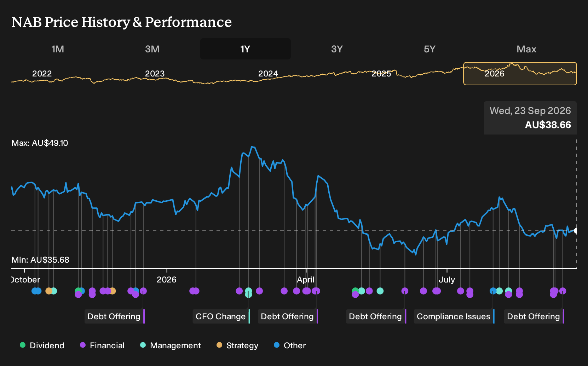Open the Compliance Issues event label
The image size is (588, 366).
point(454,316)
